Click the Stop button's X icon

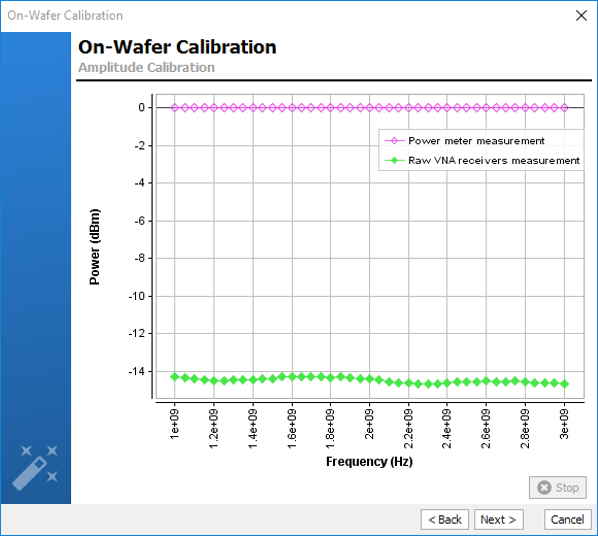point(544,488)
